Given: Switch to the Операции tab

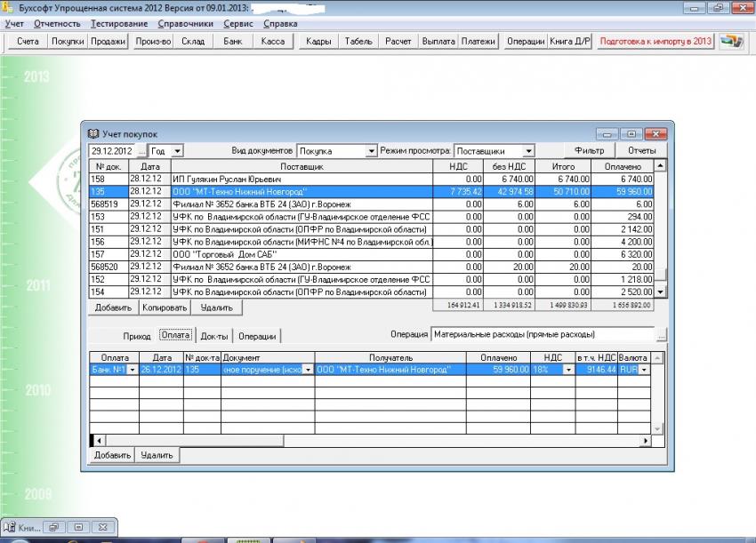Looking at the screenshot, I should 257,336.
